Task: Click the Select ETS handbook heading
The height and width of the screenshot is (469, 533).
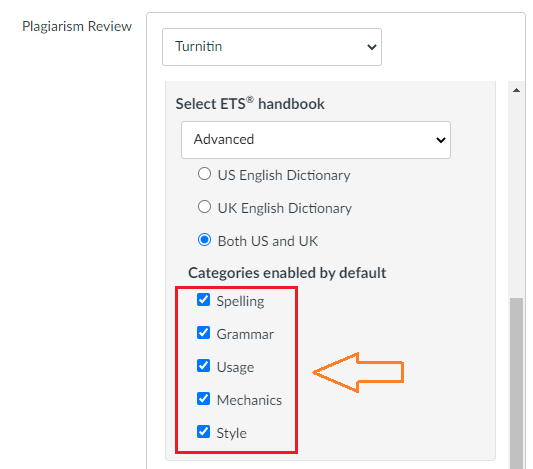Action: click(250, 104)
